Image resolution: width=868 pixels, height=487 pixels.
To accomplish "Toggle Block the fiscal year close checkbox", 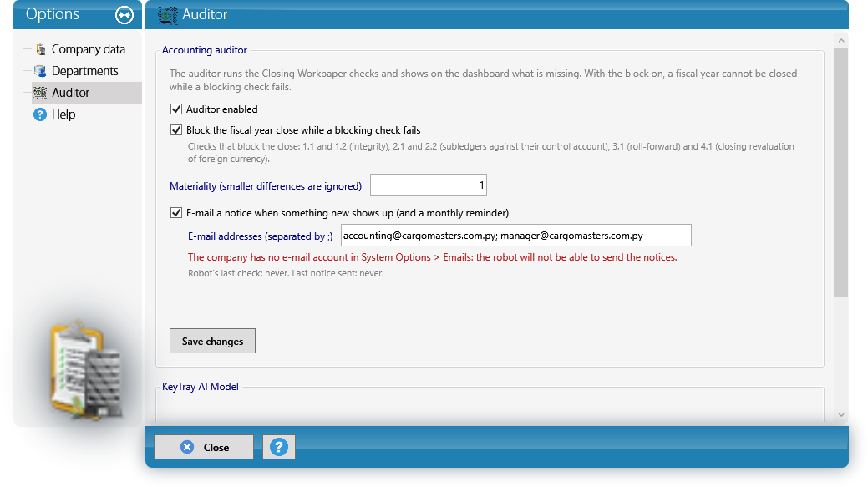I will (x=176, y=130).
